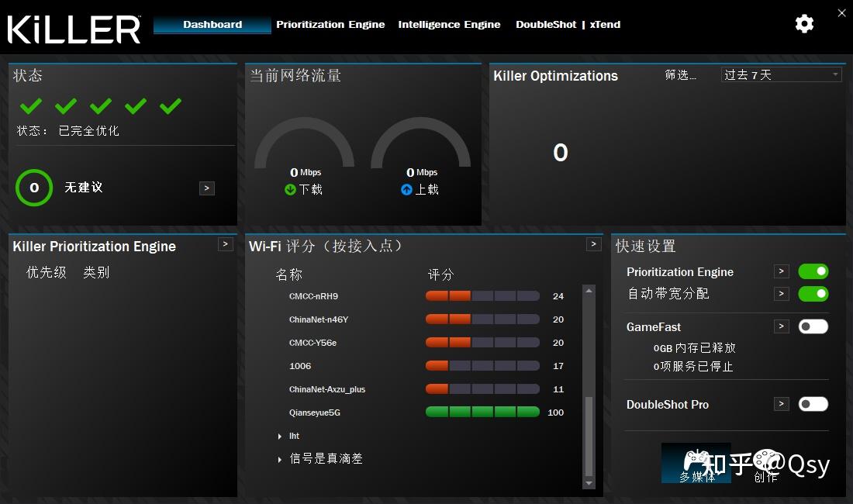Switch to the Intelligence Engine tab
Image resolution: width=853 pixels, height=504 pixels.
pyautogui.click(x=449, y=24)
